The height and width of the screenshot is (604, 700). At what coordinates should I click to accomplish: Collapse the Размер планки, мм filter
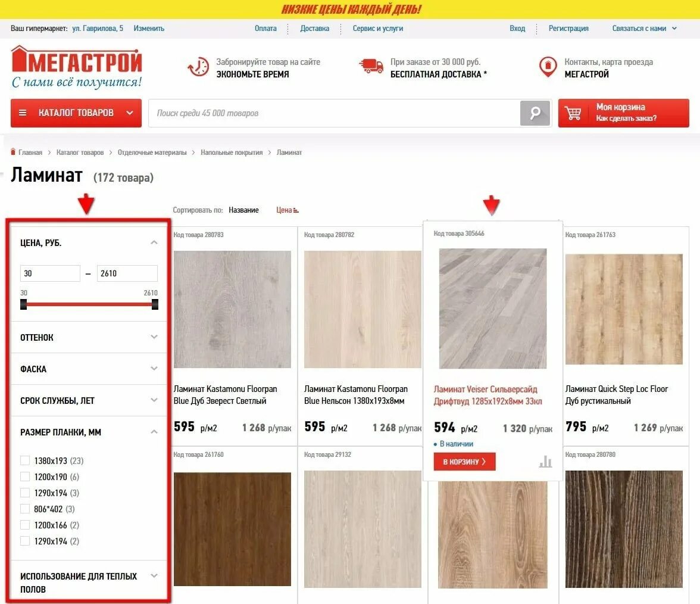pos(154,431)
